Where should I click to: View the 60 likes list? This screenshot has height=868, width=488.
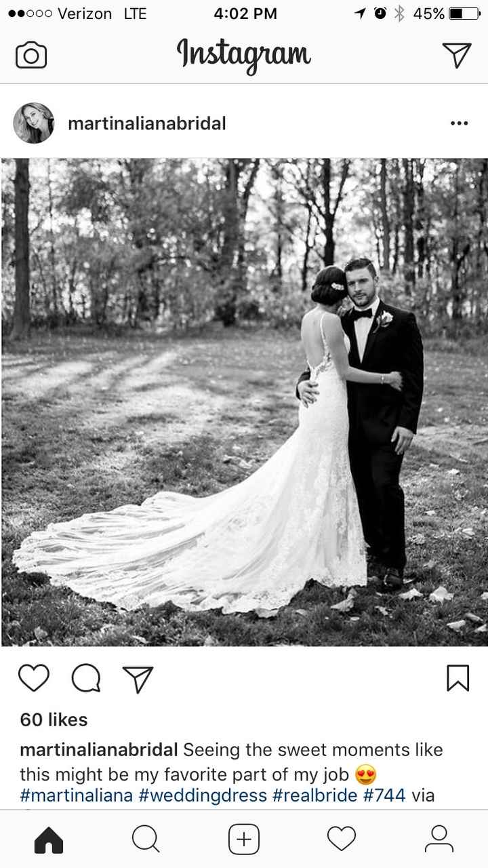point(54,720)
